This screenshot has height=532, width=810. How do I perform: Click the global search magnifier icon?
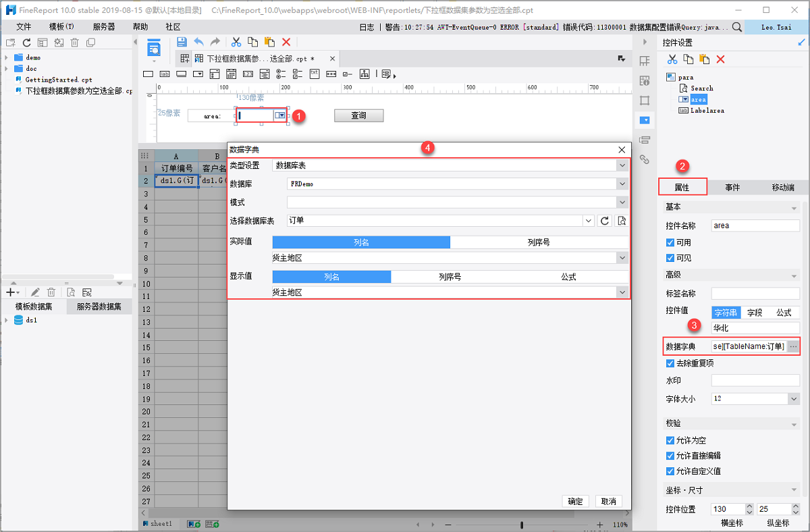737,27
